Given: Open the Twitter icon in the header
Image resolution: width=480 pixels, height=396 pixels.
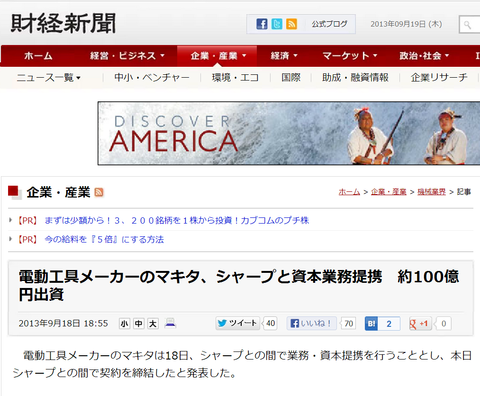Looking at the screenshot, I should (277, 24).
